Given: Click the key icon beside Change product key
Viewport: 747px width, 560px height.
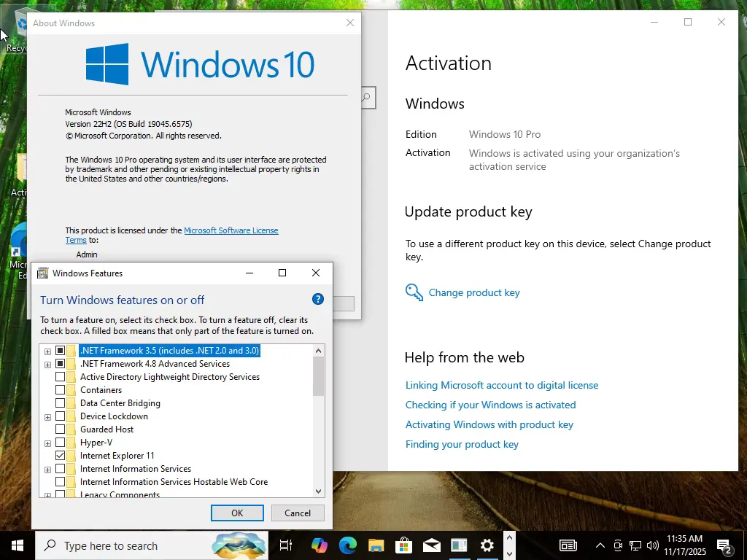Looking at the screenshot, I should (x=414, y=292).
